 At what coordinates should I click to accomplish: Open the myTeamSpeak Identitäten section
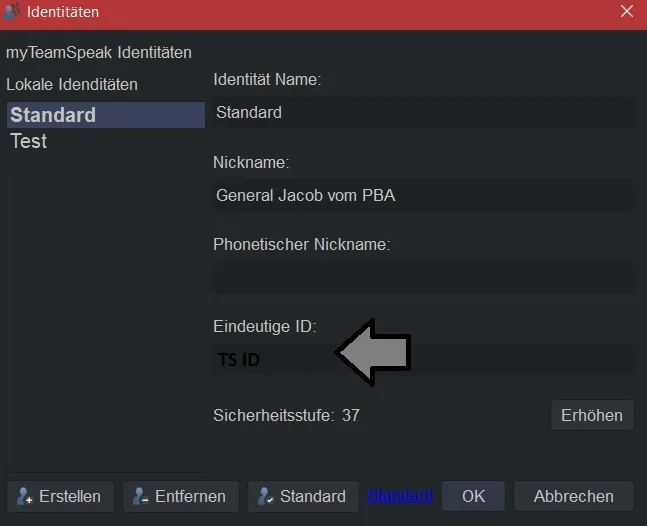tap(99, 53)
